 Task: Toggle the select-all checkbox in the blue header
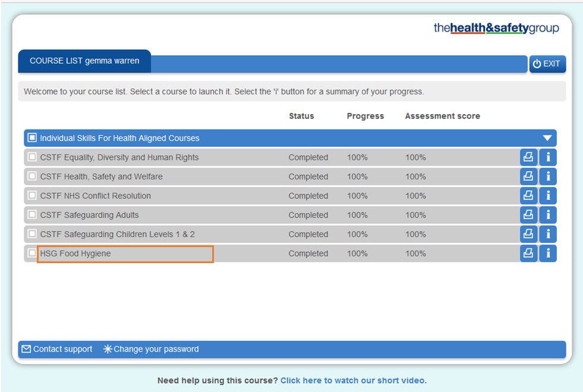(31, 137)
